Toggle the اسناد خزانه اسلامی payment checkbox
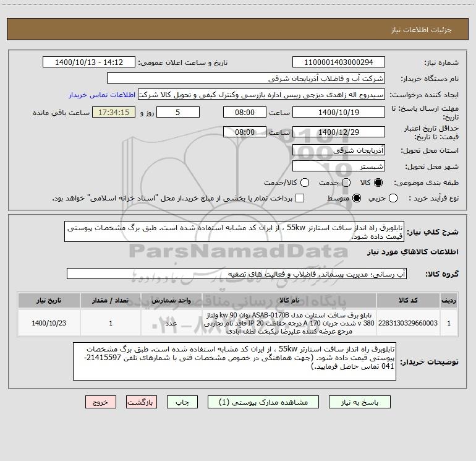 pos(300,198)
